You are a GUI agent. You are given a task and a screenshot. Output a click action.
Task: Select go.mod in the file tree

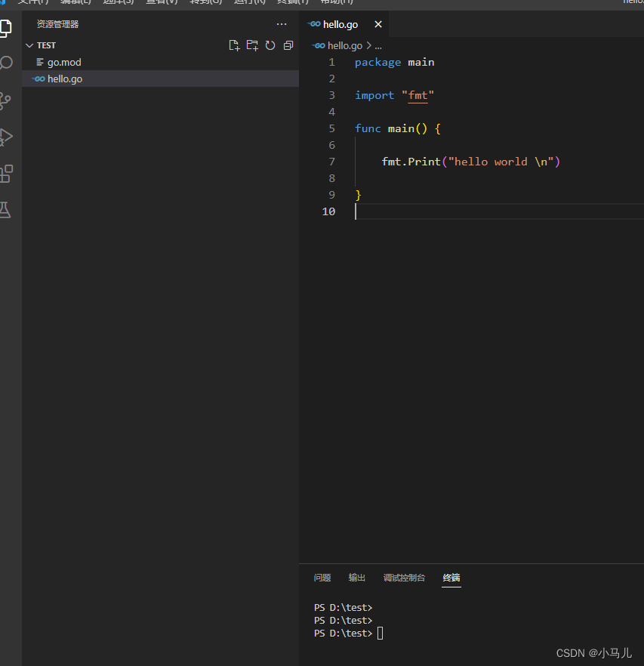(x=64, y=62)
